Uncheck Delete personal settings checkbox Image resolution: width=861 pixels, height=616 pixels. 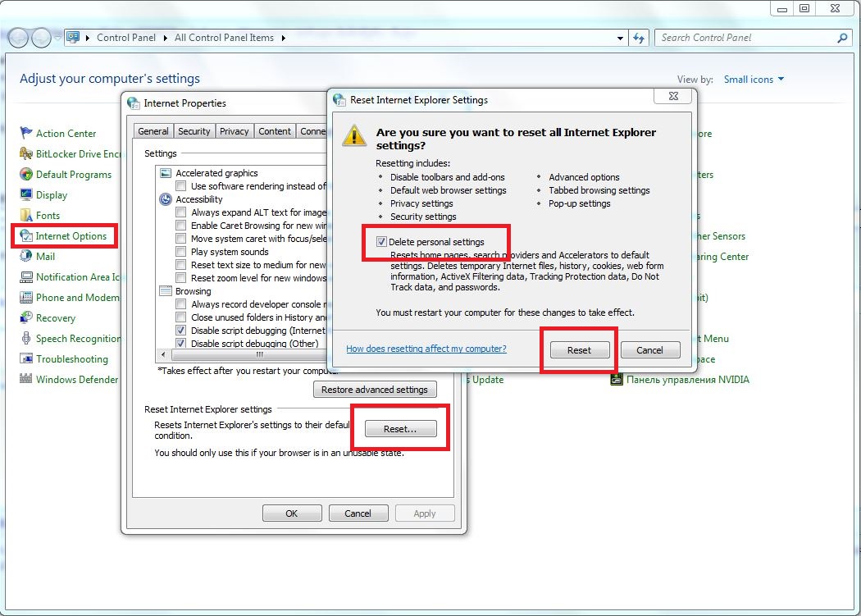[x=381, y=241]
